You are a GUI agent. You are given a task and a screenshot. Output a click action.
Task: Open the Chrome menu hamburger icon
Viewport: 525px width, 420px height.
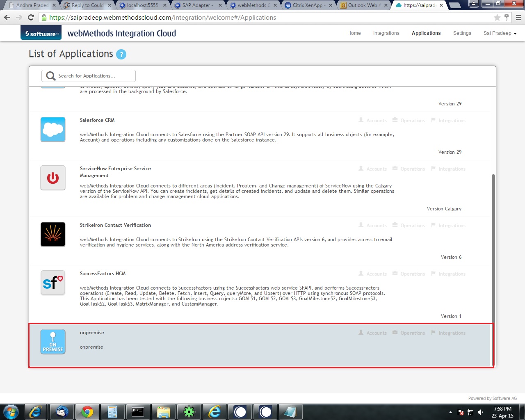[x=518, y=17]
